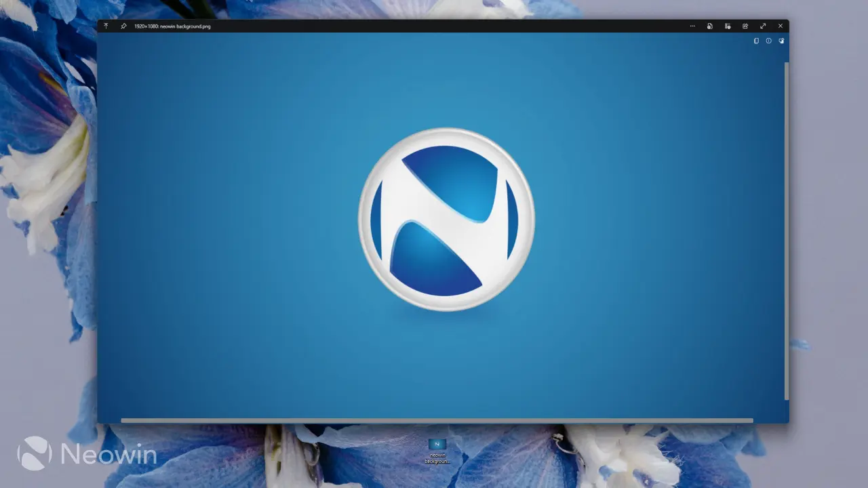Click the rotate/lock icon next to more options
Image resolution: width=868 pixels, height=488 pixels.
(x=710, y=26)
